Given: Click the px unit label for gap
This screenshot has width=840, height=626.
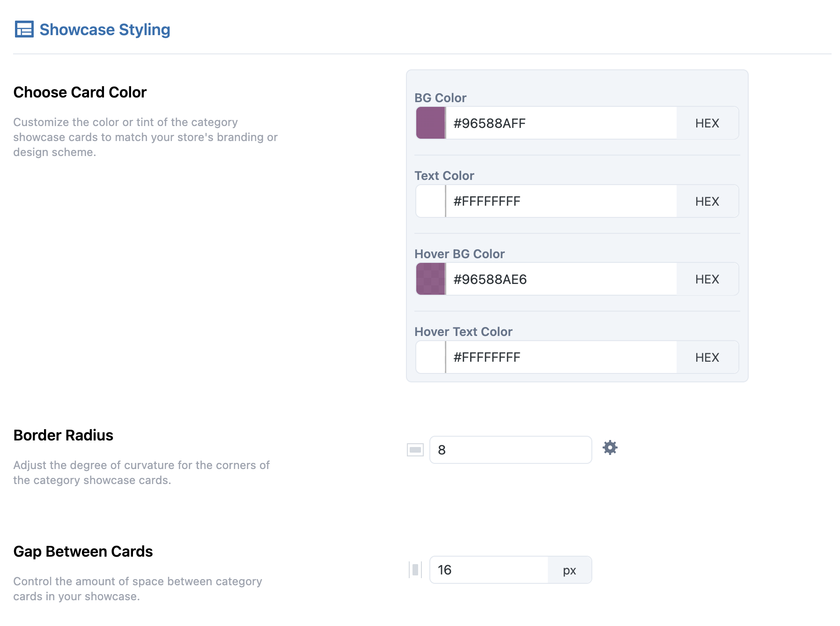Looking at the screenshot, I should (569, 570).
